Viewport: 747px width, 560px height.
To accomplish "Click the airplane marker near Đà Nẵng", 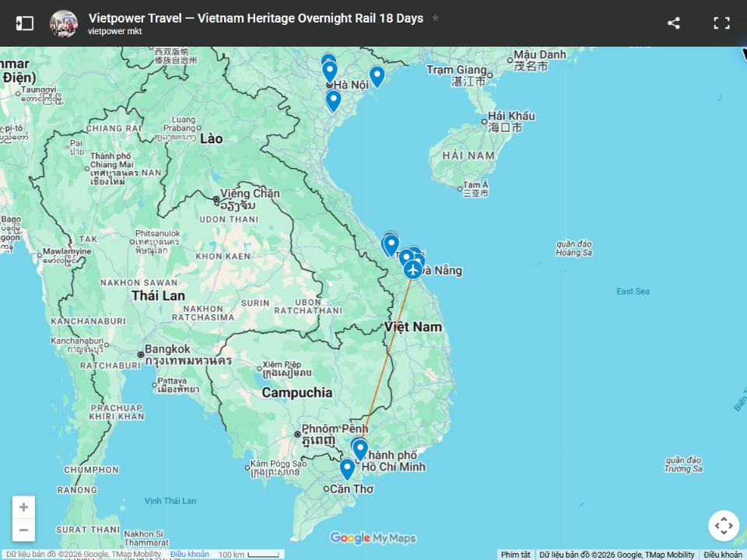I will point(412,270).
